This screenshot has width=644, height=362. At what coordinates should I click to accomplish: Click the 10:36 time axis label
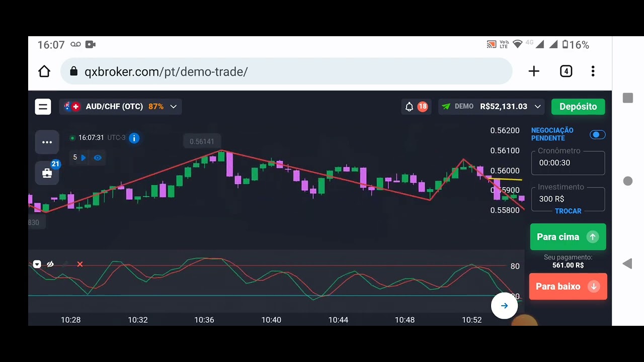click(x=204, y=320)
